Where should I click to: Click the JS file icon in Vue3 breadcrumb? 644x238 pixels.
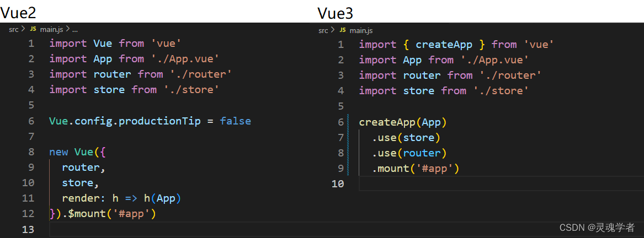(343, 30)
